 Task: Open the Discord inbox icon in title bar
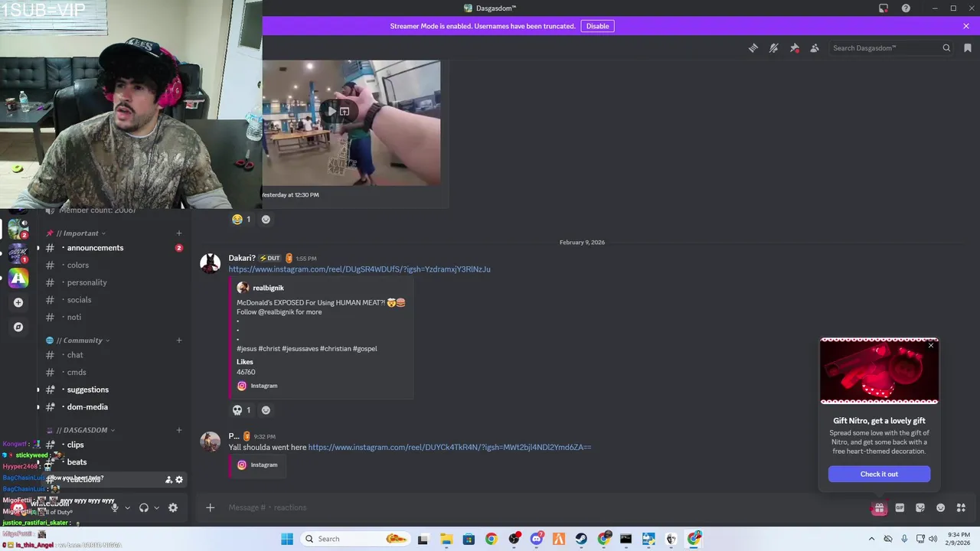(x=884, y=8)
